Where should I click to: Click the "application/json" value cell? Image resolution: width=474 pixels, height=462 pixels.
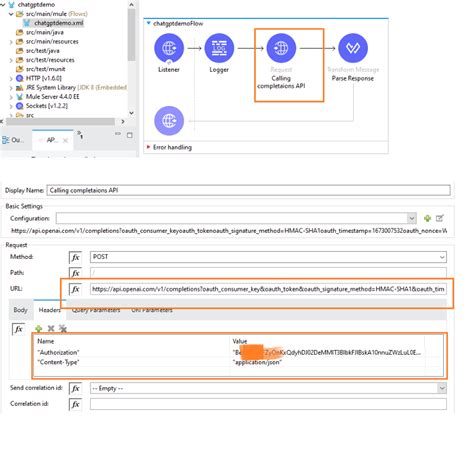coord(257,362)
